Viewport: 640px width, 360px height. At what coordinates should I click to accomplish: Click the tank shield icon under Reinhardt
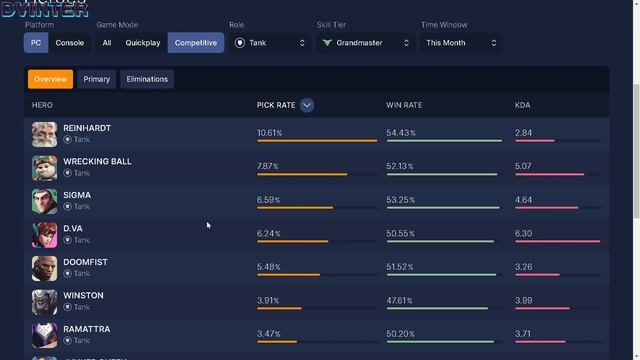pos(67,140)
